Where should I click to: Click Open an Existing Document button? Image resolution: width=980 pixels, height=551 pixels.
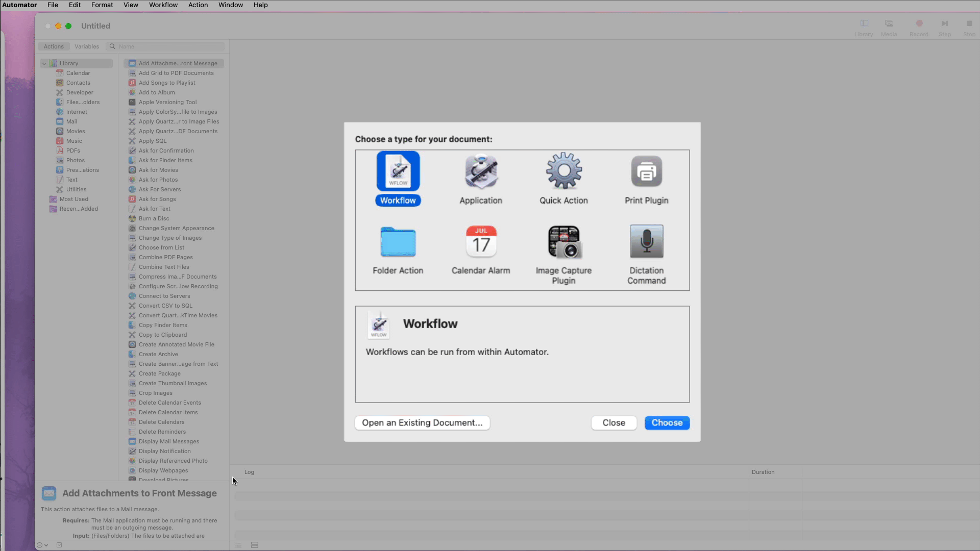[422, 423]
